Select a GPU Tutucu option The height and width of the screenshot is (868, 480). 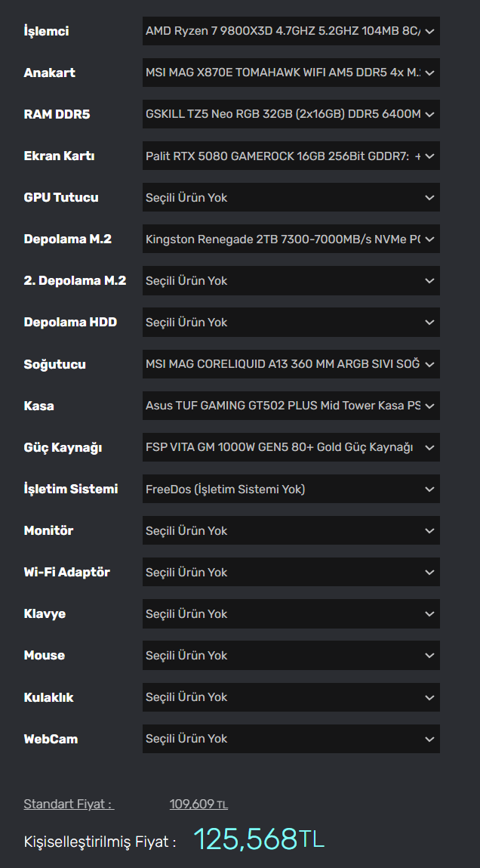[291, 197]
